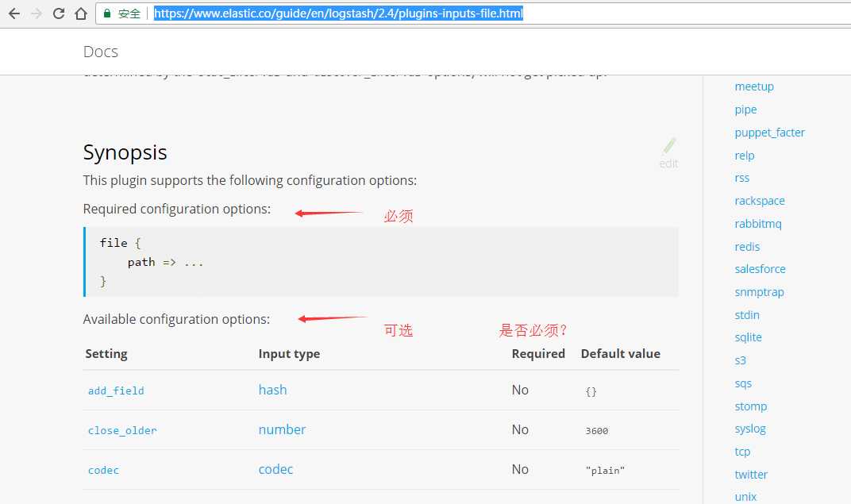This screenshot has width=851, height=504.
Task: Click 'Required configuration options:' text
Action: tap(177, 210)
